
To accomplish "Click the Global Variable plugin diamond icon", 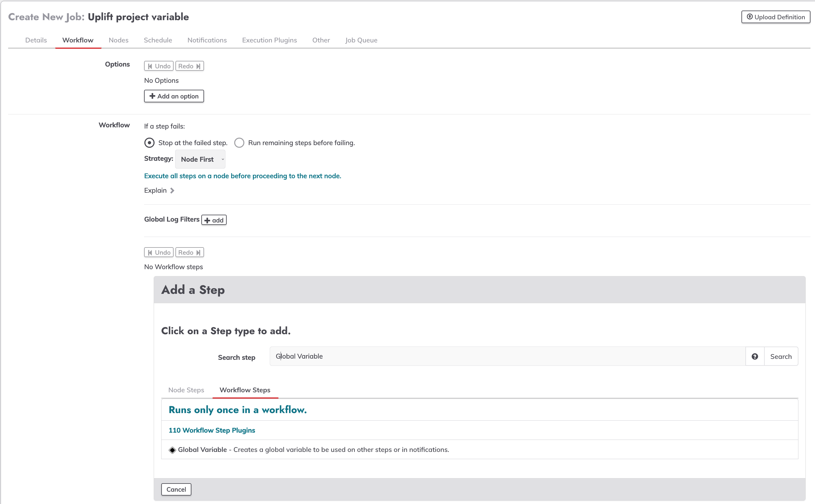I will click(x=172, y=450).
